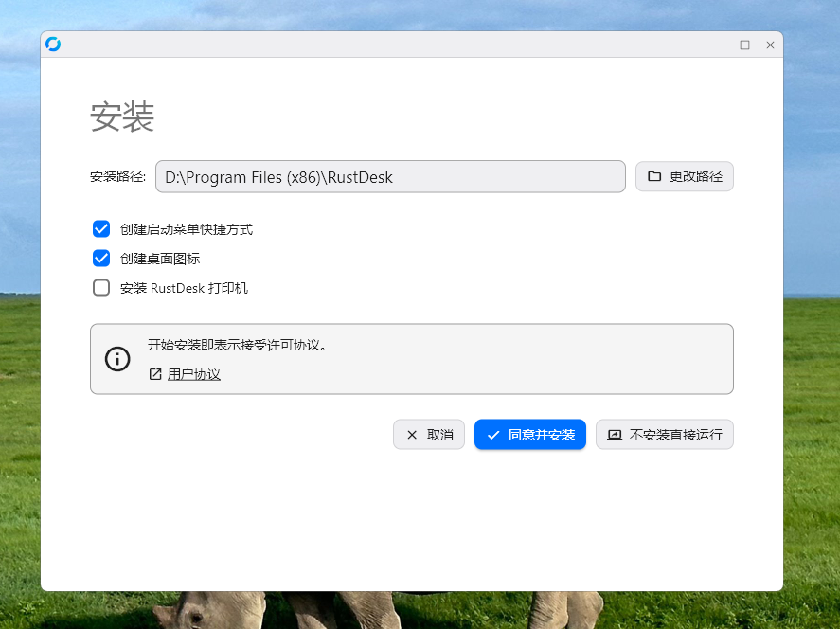840x629 pixels.
Task: Disable the 创建桌面图标 checkbox
Action: [101, 258]
